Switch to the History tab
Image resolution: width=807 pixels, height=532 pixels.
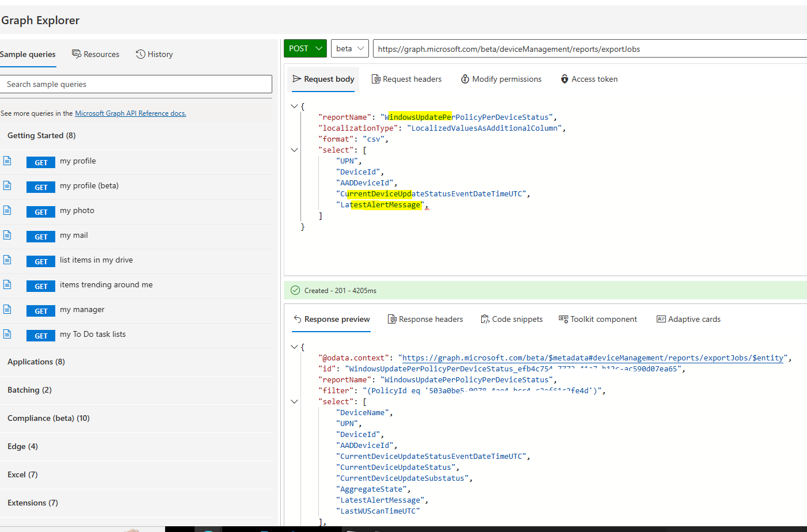154,54
